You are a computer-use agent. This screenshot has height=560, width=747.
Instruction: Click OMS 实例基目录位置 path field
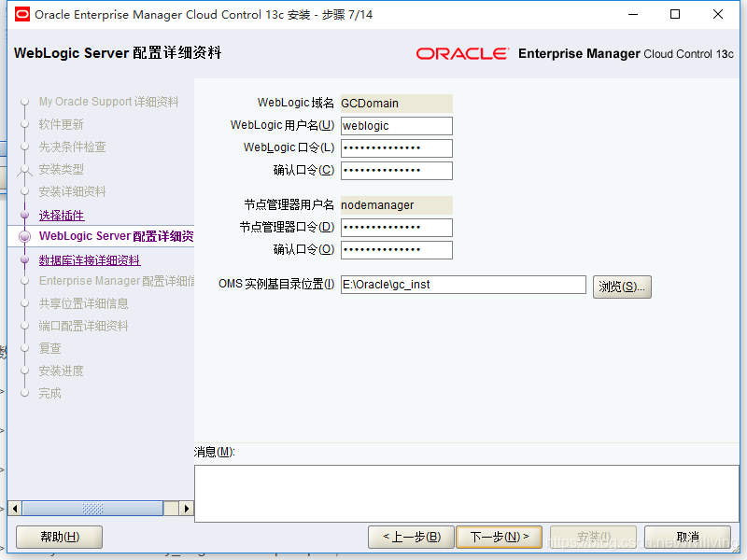pos(463,285)
